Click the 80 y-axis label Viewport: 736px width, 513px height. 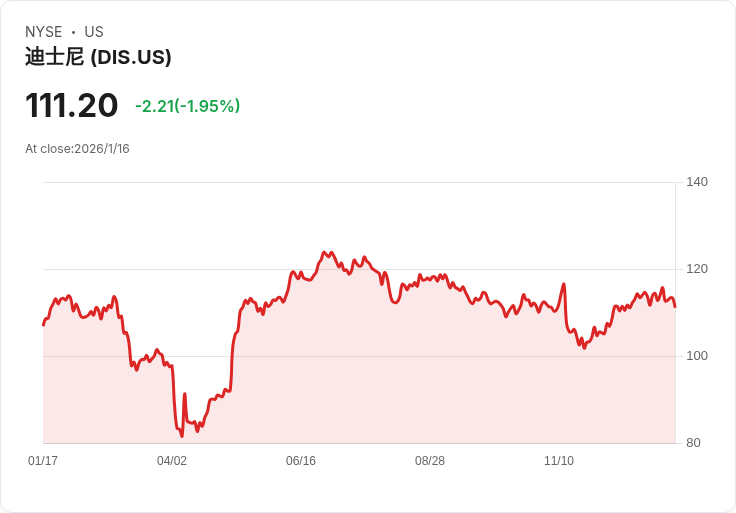point(693,443)
